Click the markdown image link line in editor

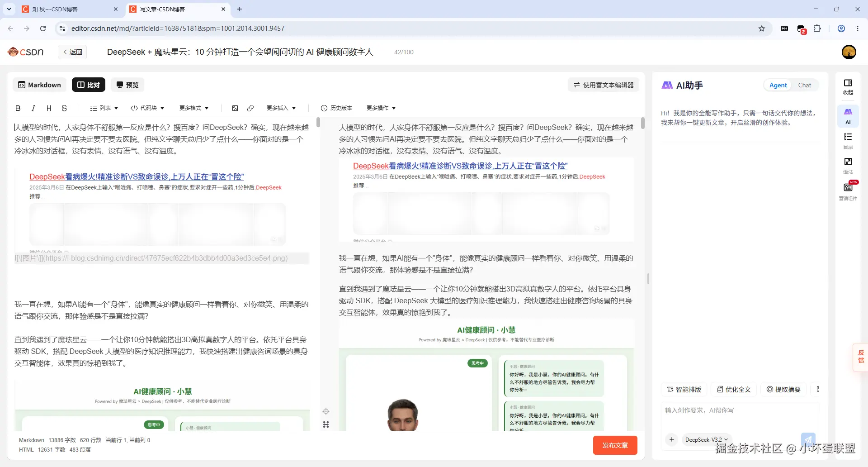(x=162, y=258)
